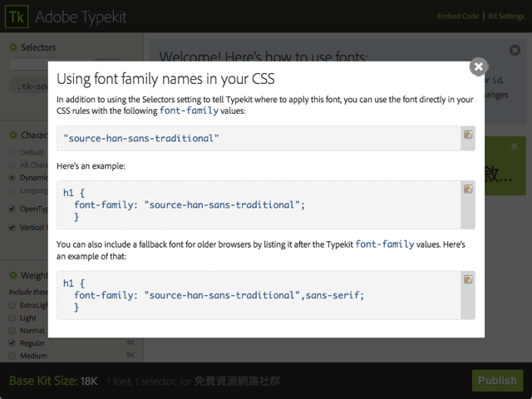
Task: Toggle the Regular weight checkbox
Action: (x=12, y=342)
